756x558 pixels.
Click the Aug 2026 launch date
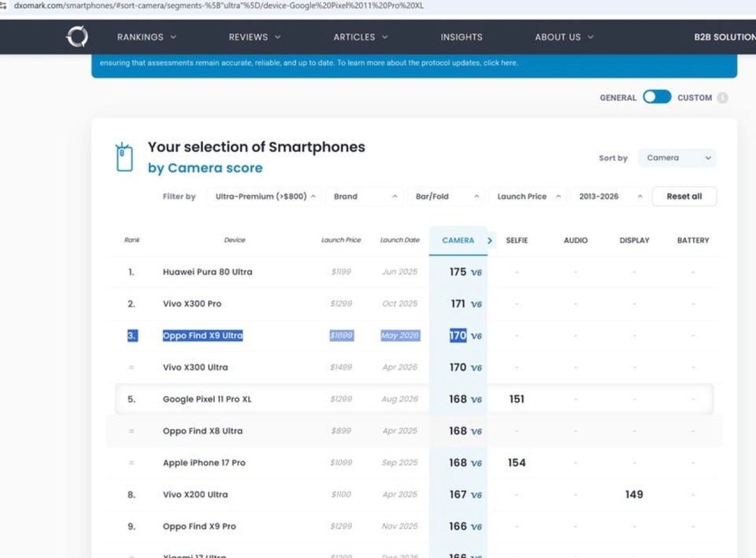(x=400, y=399)
